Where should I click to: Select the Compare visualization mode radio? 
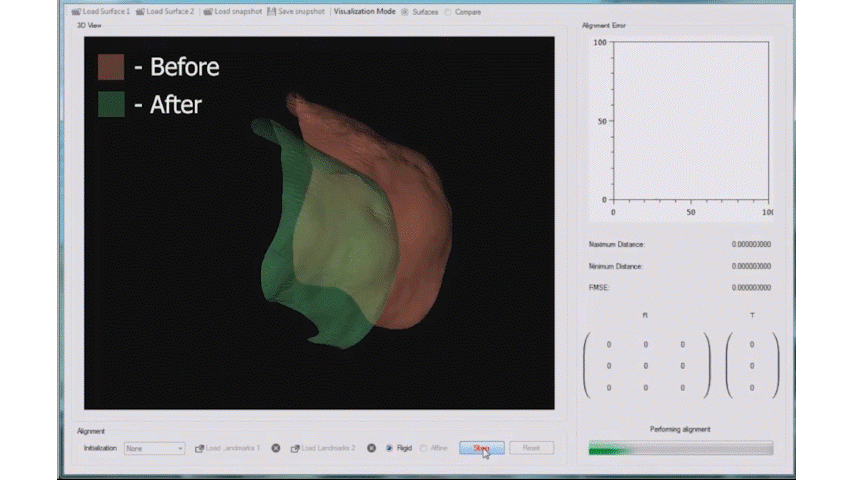tap(448, 12)
